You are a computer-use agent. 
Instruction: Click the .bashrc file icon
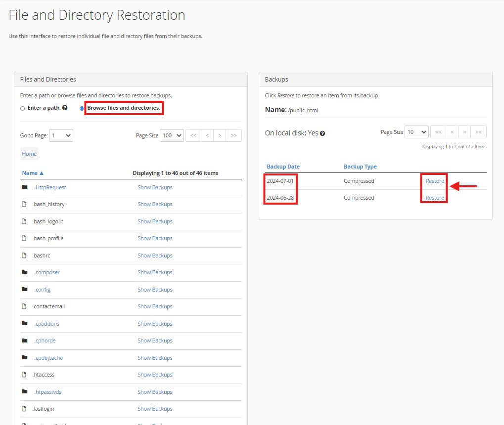coord(24,255)
